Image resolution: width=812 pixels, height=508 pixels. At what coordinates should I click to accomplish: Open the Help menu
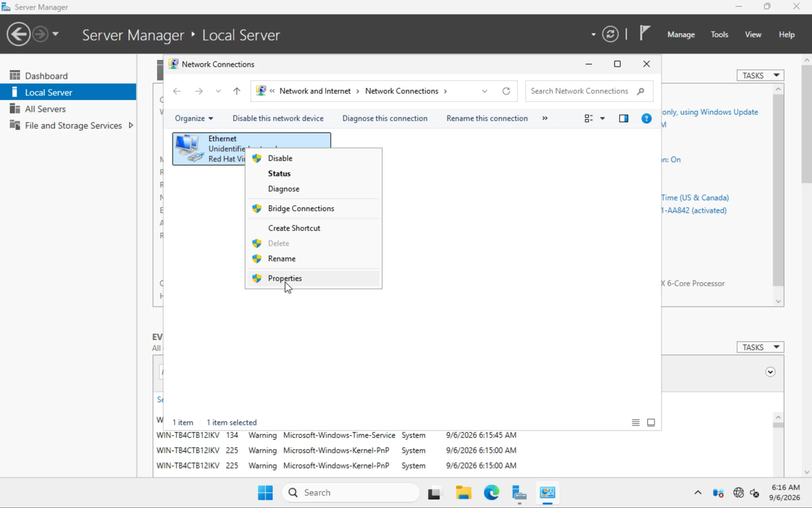click(x=787, y=34)
